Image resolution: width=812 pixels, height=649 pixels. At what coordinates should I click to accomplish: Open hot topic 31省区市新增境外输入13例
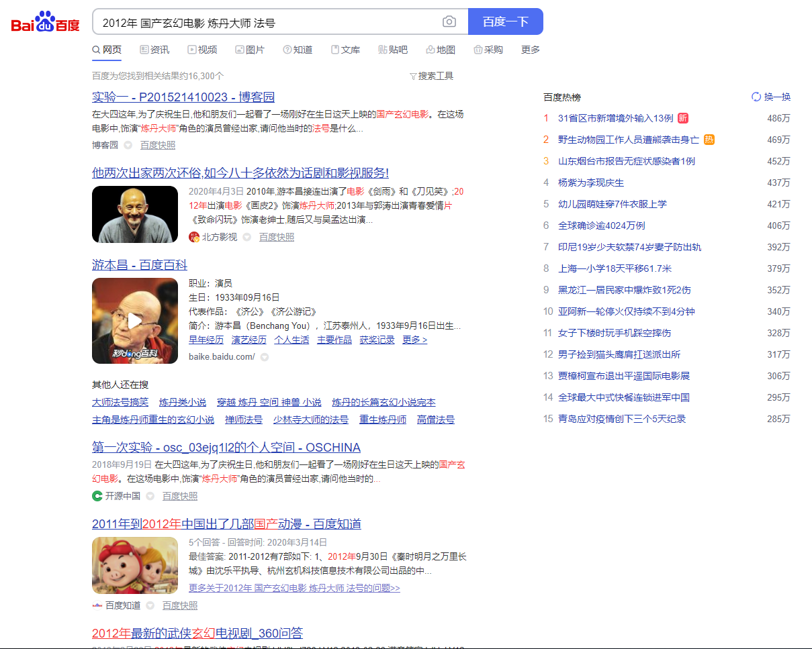[x=616, y=118]
